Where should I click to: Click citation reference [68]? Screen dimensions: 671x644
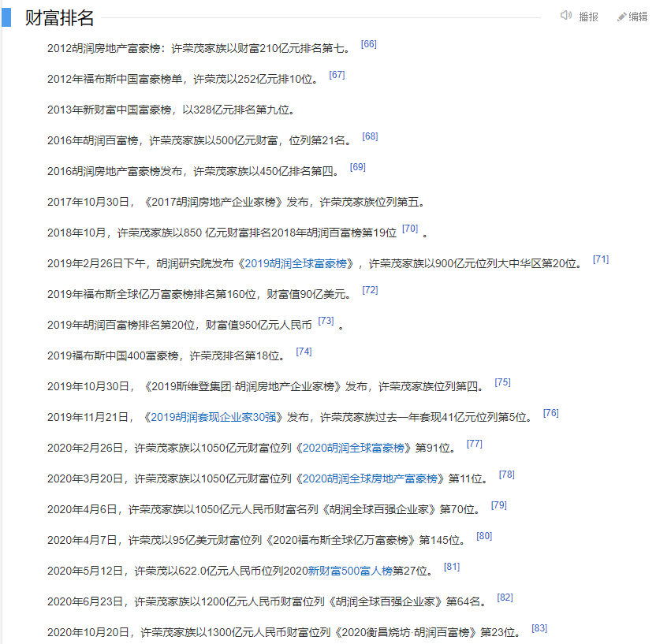click(x=370, y=136)
